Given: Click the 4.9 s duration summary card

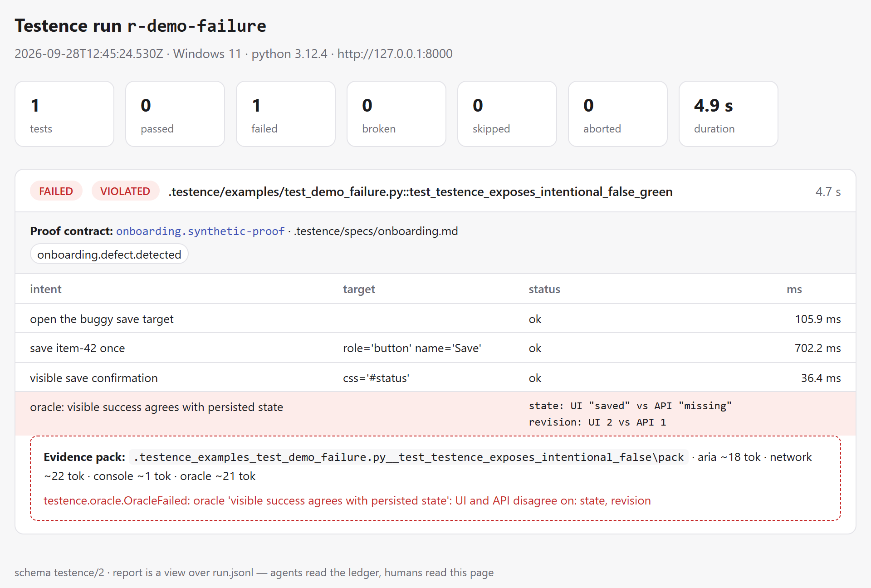Looking at the screenshot, I should point(729,114).
